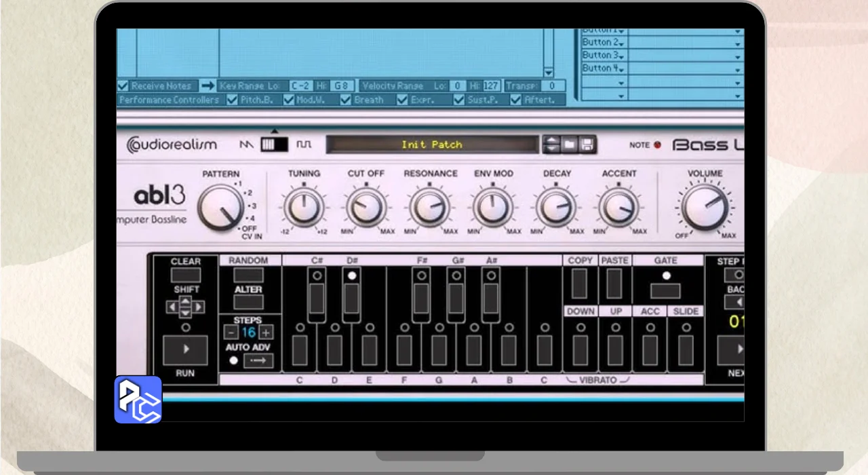Toggle the ACC accent step button
Viewport: 868px width, 475px height.
650,350
